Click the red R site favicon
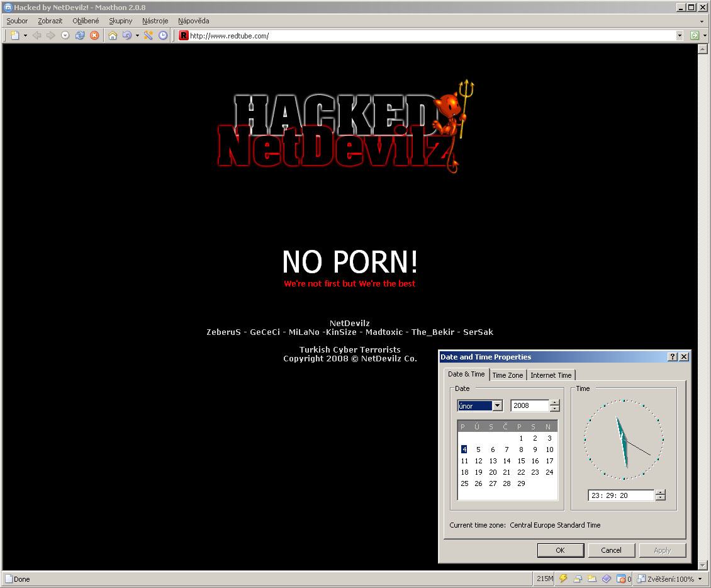Screen dimensions: 711x588 [x=183, y=35]
